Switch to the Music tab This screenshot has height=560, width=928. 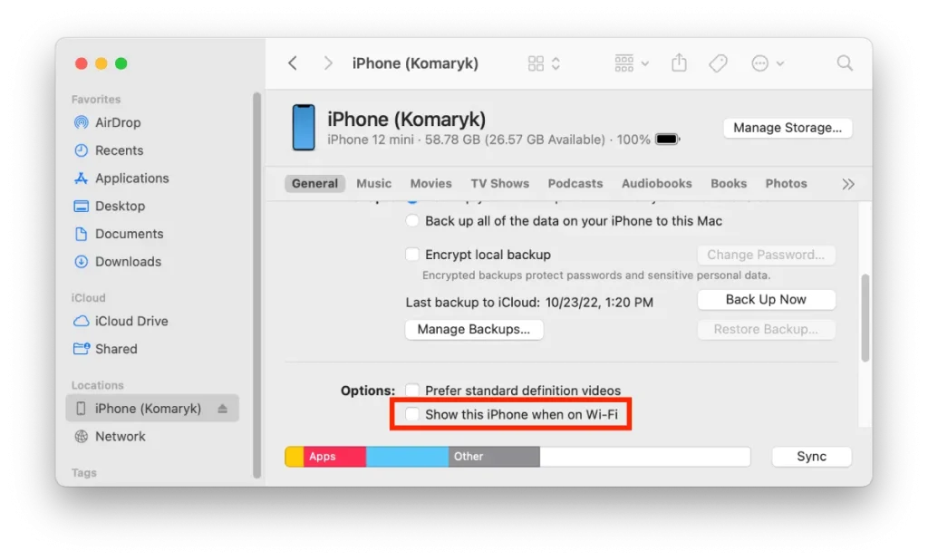pos(374,184)
